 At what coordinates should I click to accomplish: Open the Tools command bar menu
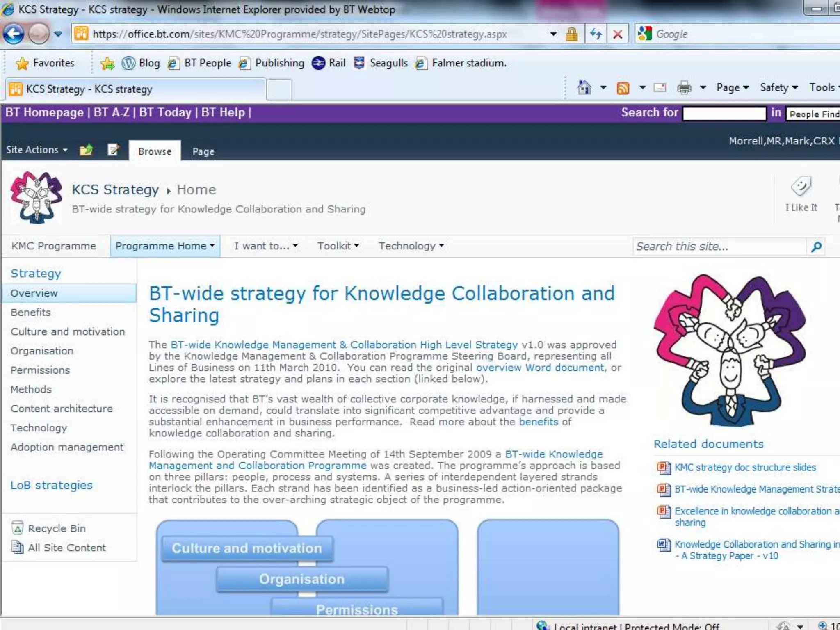click(824, 87)
